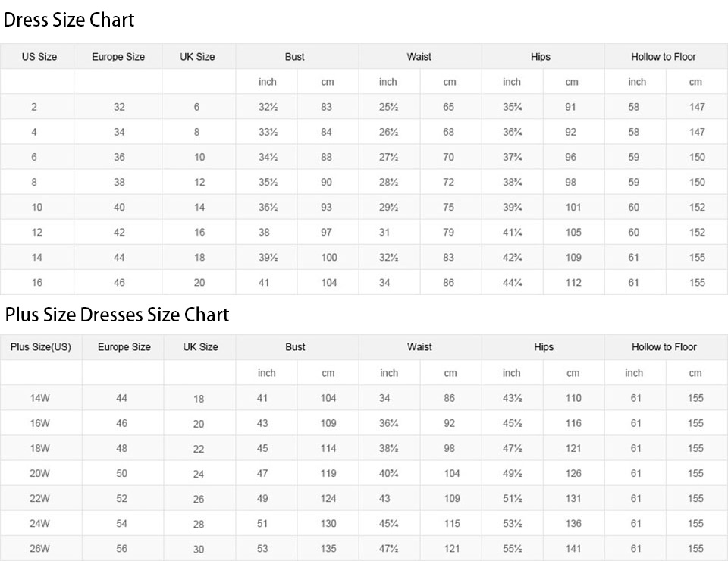Choose the 22W plus size row label
This screenshot has height=561, width=728.
coord(40,498)
